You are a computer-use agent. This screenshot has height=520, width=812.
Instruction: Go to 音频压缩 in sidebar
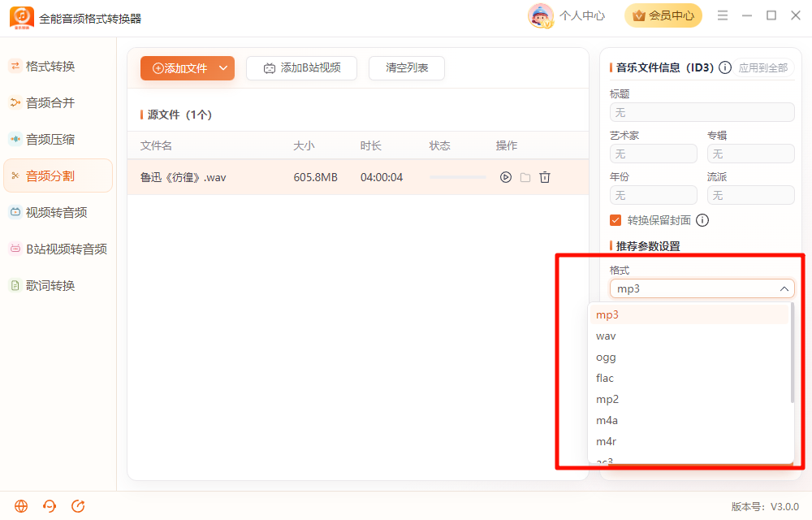tap(58, 139)
